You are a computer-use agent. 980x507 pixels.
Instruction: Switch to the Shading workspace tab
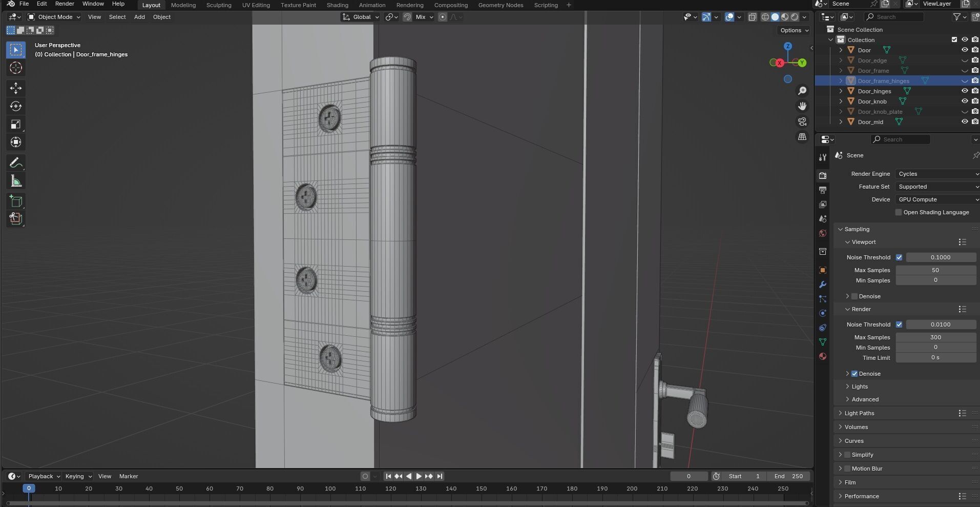pos(338,5)
